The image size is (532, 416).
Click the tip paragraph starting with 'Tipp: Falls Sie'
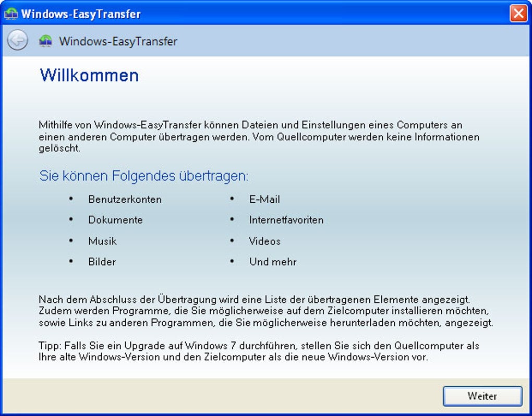point(259,351)
